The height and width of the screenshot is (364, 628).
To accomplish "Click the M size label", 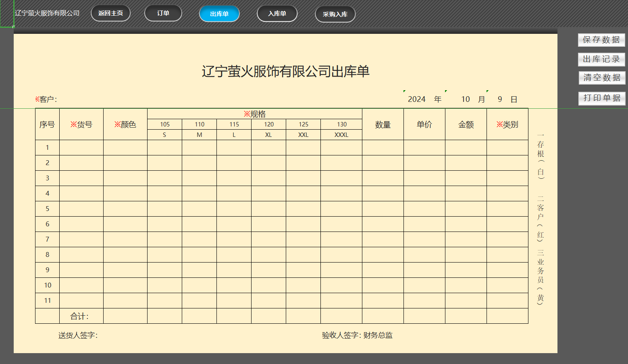I will 199,135.
